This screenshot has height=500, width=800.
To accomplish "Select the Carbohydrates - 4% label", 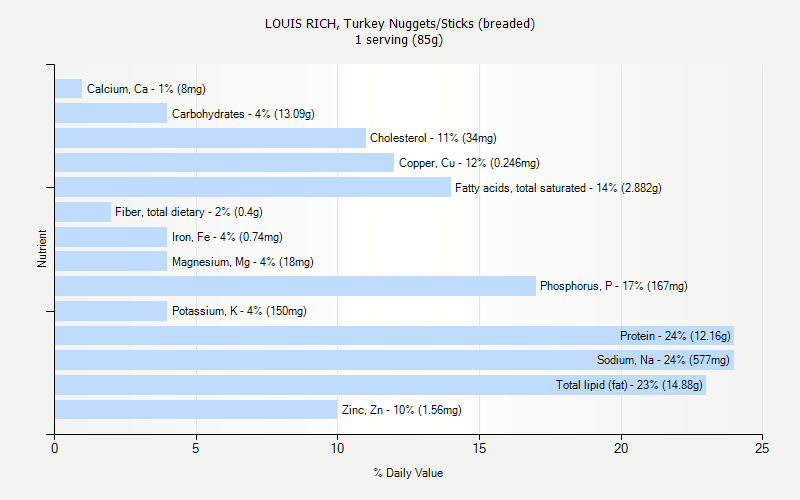I will 243,114.
